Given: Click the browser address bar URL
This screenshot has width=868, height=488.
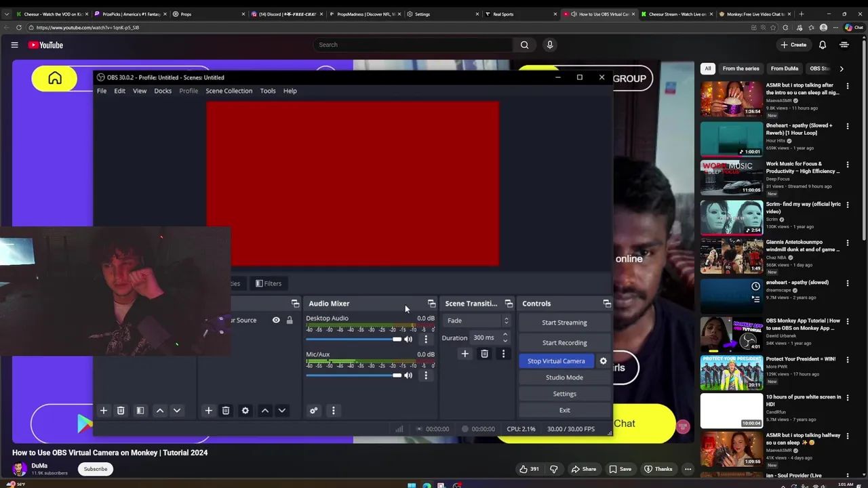Looking at the screenshot, I should (x=87, y=28).
